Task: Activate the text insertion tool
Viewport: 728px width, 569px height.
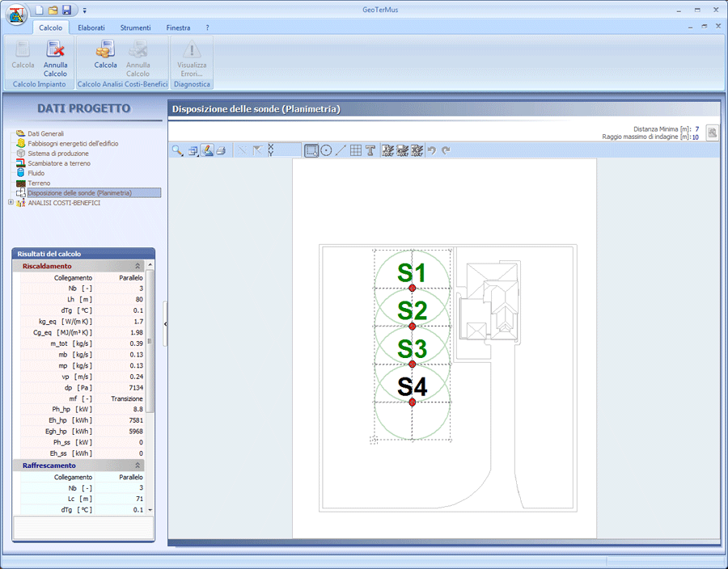Action: [369, 150]
